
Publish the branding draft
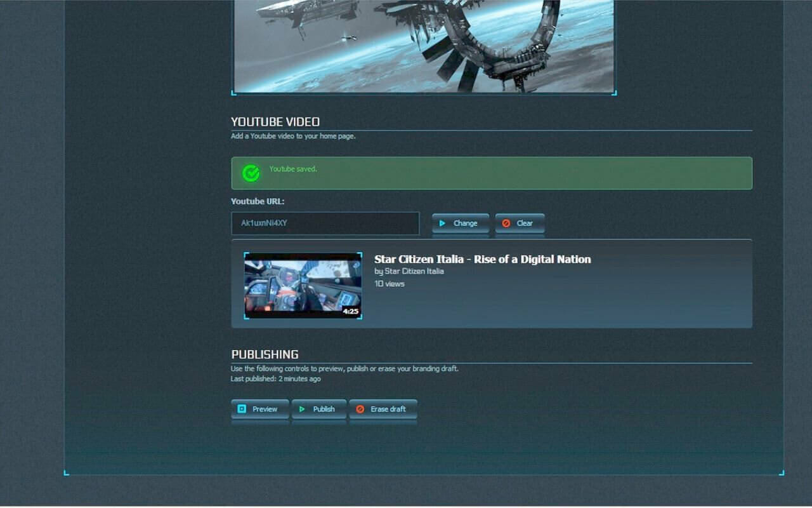(x=319, y=409)
